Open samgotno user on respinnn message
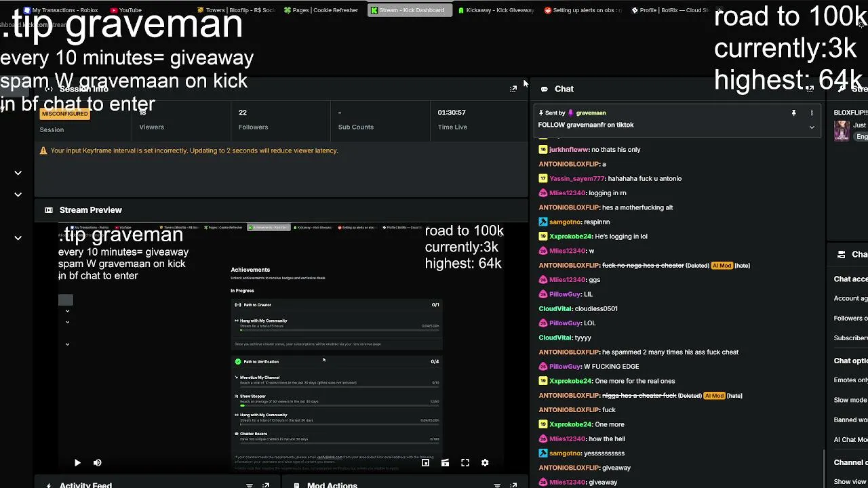868x488 pixels. coord(566,222)
